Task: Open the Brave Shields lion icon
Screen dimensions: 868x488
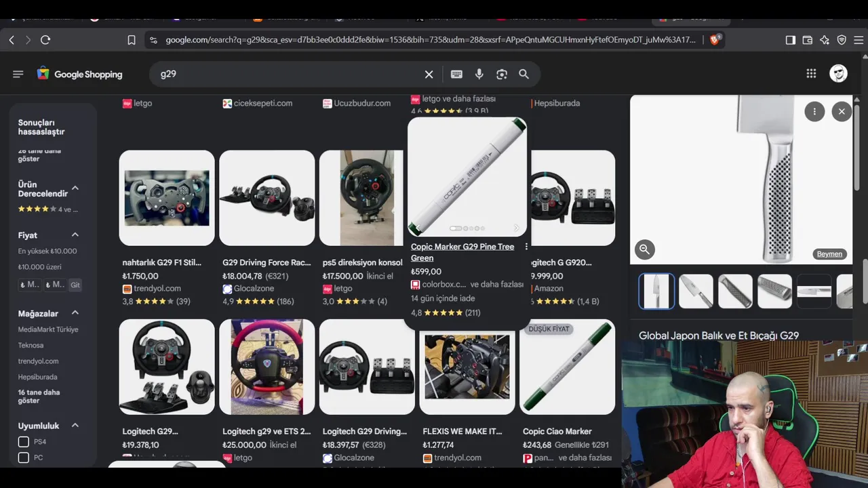Action: (x=714, y=40)
